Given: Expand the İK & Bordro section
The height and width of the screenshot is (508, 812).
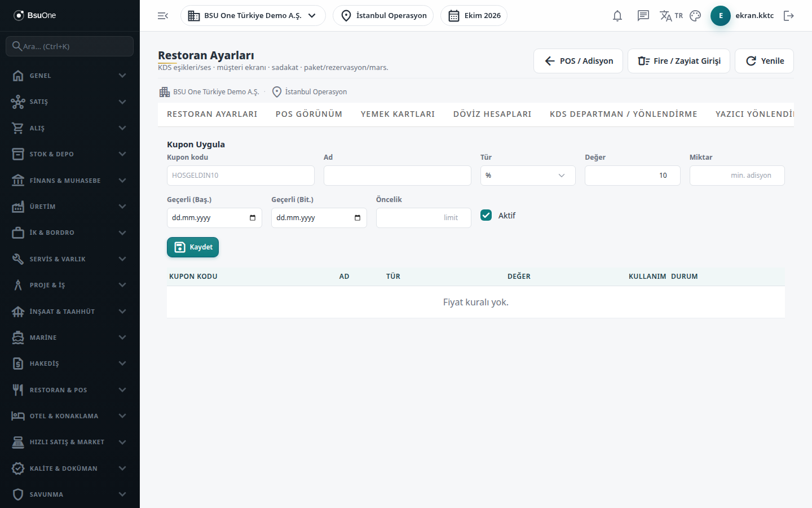Looking at the screenshot, I should point(70,233).
